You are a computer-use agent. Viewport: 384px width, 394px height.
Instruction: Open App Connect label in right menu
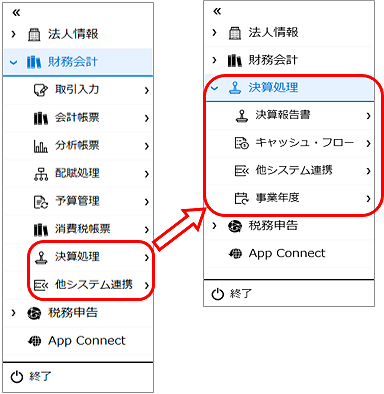287,254
